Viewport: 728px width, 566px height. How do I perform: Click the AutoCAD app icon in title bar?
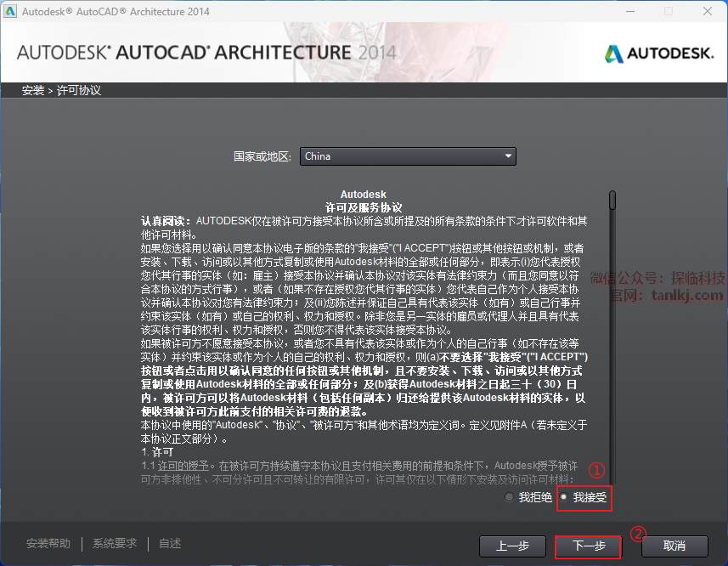[x=10, y=11]
